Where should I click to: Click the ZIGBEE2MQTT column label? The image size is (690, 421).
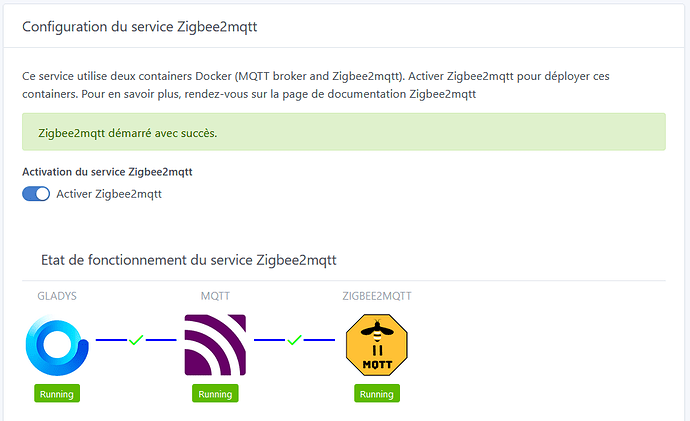click(377, 296)
